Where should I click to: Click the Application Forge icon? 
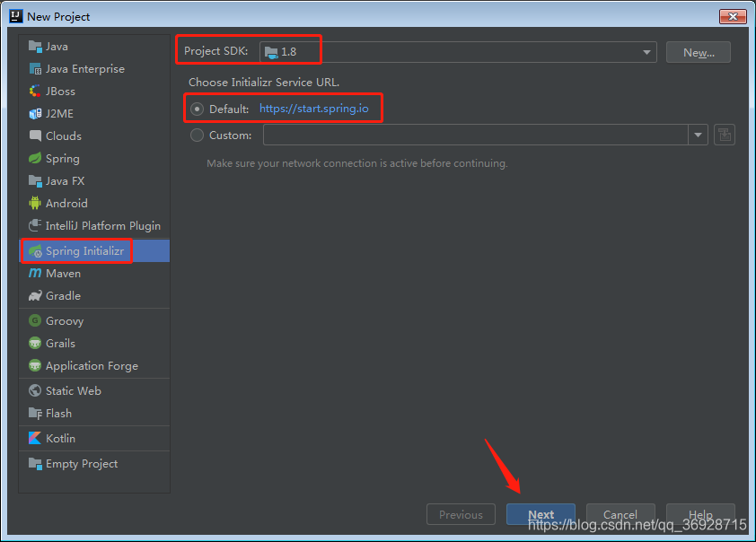pos(35,365)
